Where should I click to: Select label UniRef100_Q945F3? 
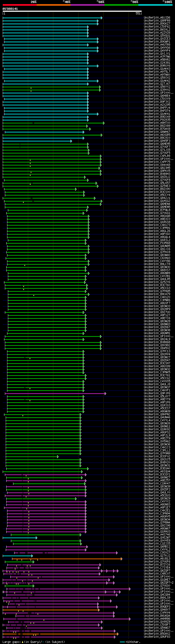pyautogui.click(x=157, y=141)
